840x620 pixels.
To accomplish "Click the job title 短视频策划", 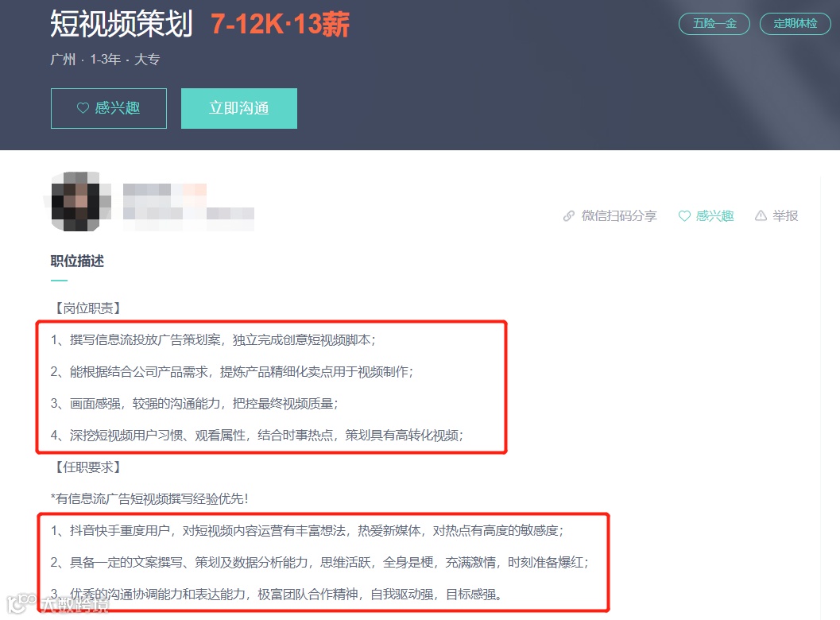I will tap(121, 25).
